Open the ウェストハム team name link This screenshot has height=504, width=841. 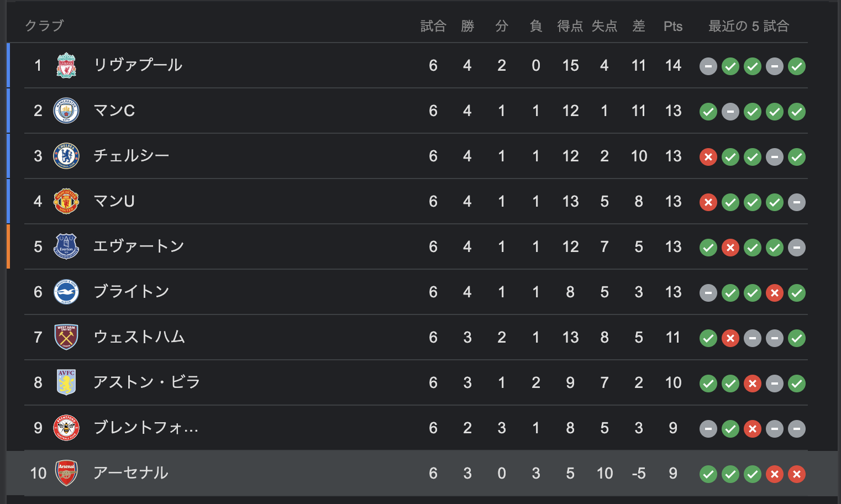(x=139, y=337)
